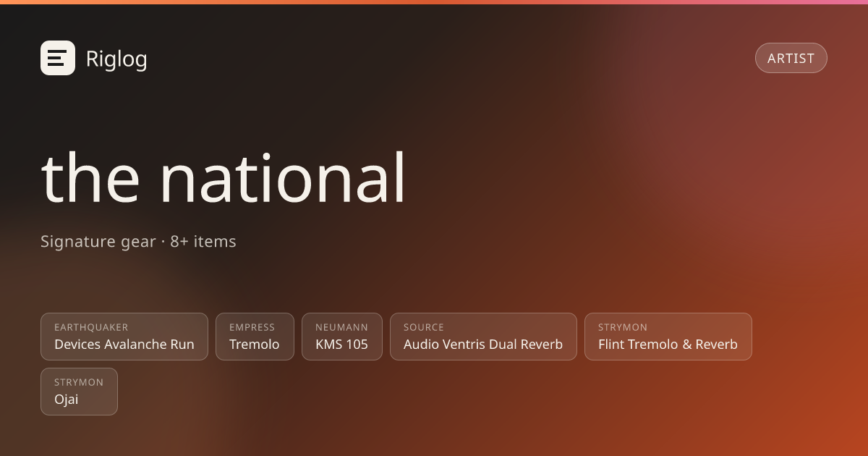This screenshot has height=456, width=868.
Task: Click the Riglog logo icon
Action: pos(58,58)
